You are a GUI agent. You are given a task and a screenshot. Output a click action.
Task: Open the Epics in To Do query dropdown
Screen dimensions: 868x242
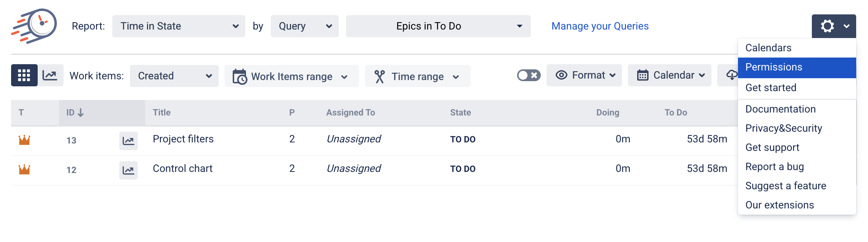(438, 26)
